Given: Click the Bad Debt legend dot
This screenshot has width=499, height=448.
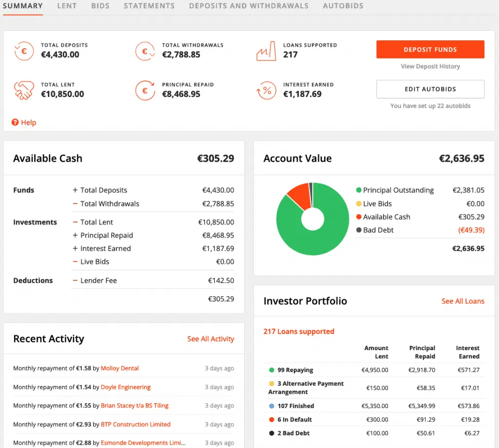Looking at the screenshot, I should click(359, 230).
